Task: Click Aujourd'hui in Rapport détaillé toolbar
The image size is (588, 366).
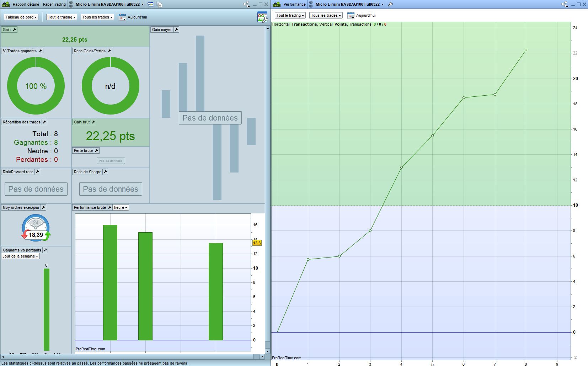Action: click(137, 17)
